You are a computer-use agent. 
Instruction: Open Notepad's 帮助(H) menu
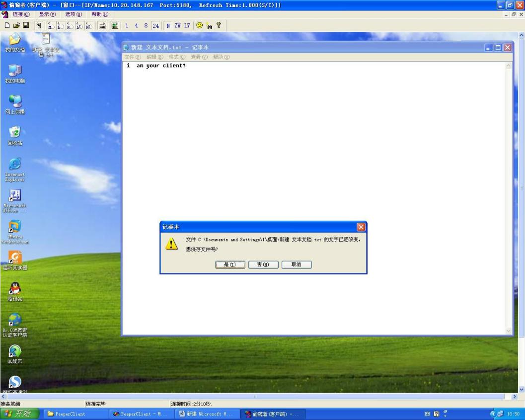coord(222,57)
